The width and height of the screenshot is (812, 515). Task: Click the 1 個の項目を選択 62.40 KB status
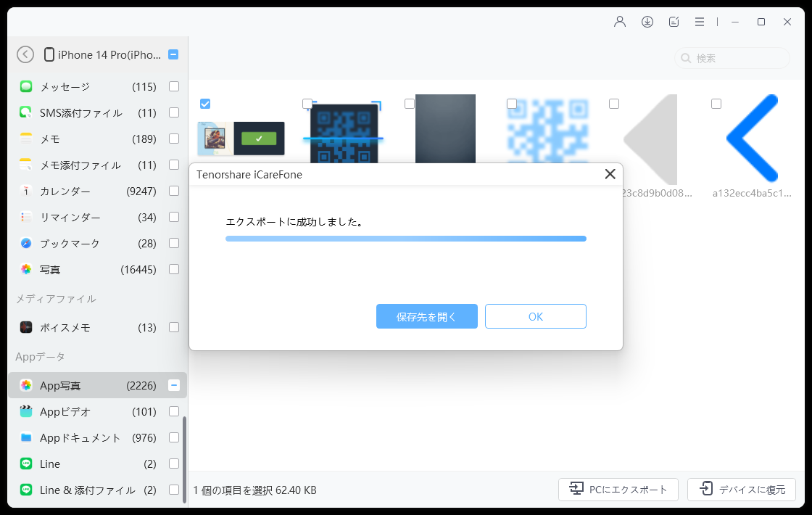(x=254, y=490)
